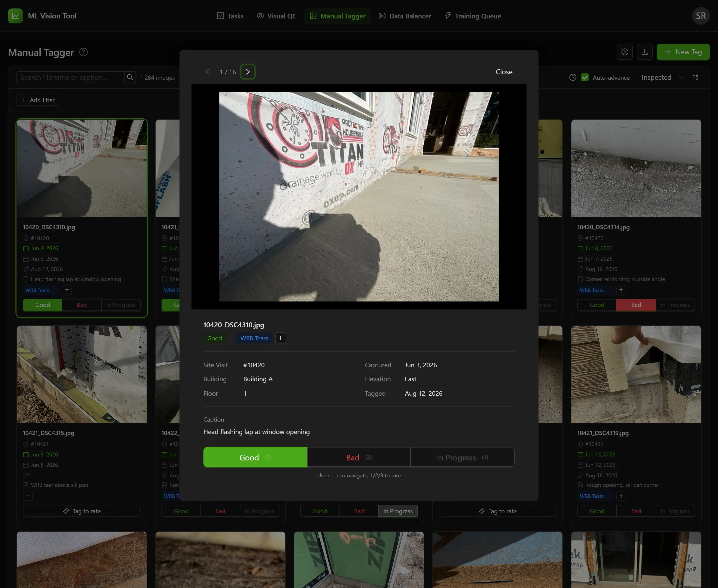Open the Auto-advance help icon
Screen dimensions: 718x588
click(x=573, y=77)
